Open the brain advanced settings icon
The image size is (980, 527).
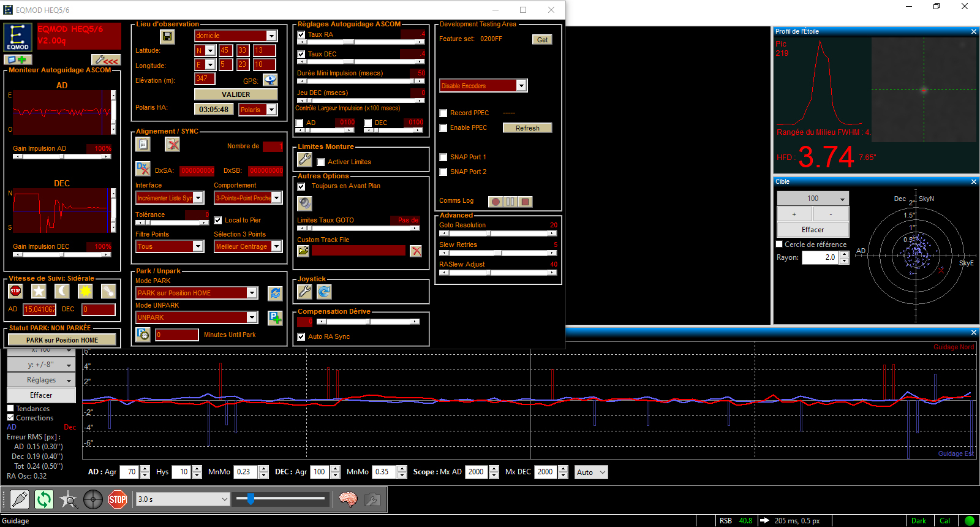point(348,499)
